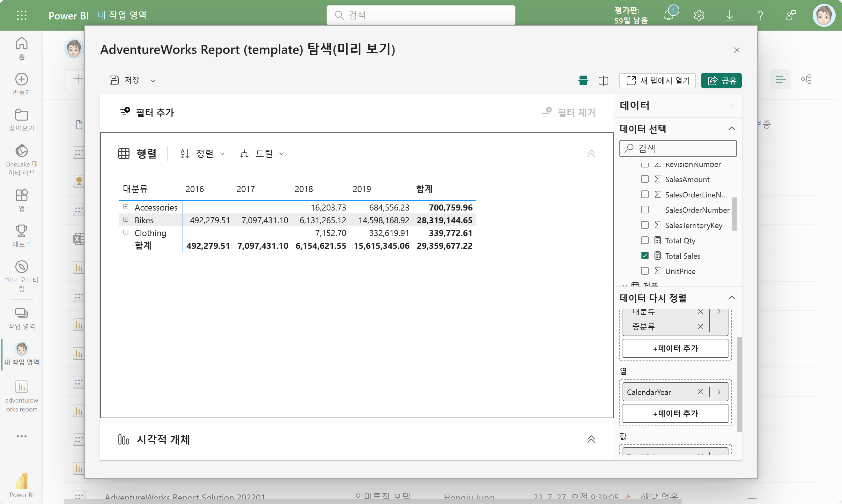Screen dimensions: 842x504
Task: Check the UnitPrice field
Action: 645,271
